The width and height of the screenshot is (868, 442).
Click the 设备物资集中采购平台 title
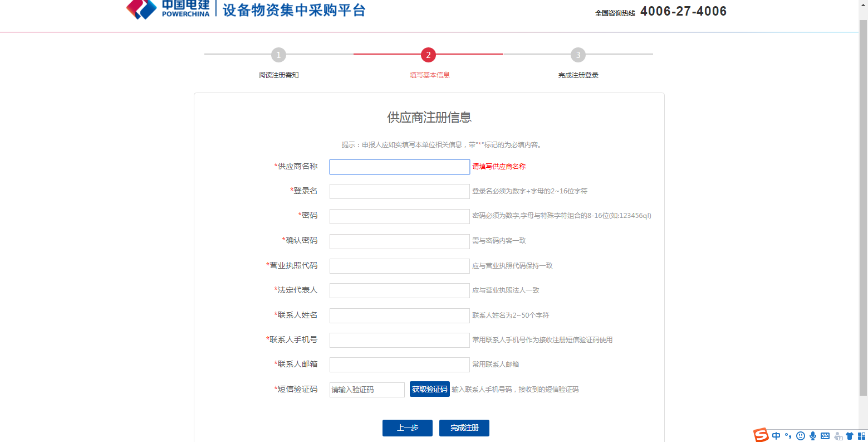[x=294, y=10]
